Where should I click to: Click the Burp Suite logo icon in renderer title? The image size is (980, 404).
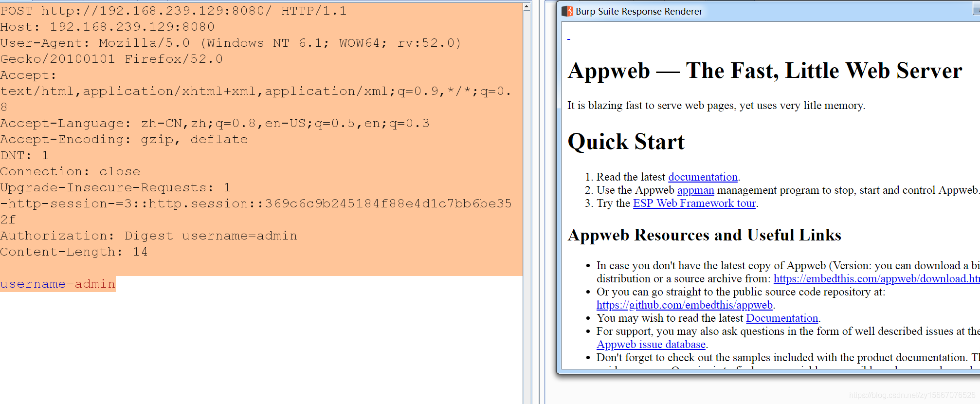[567, 11]
